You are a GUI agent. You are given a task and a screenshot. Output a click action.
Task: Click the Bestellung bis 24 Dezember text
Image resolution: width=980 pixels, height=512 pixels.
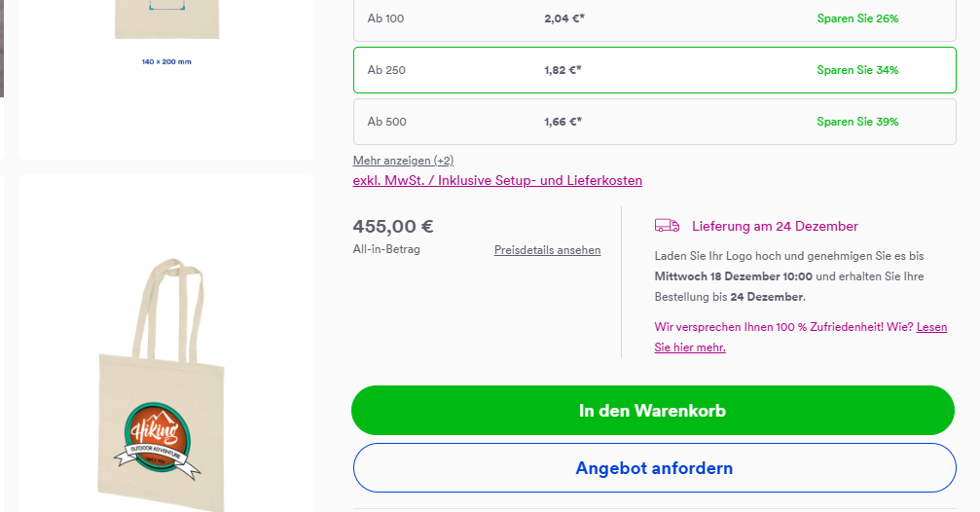[x=730, y=297]
